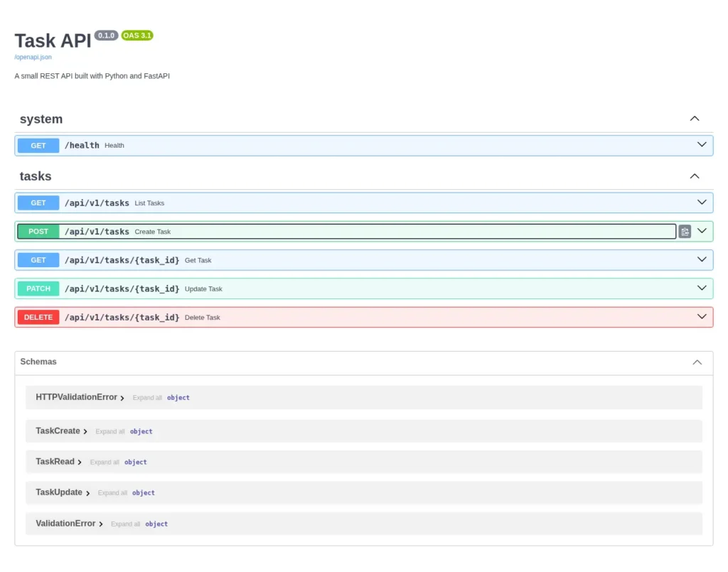Expand the Update Task operation arrow
The height and width of the screenshot is (572, 728).
click(x=702, y=288)
